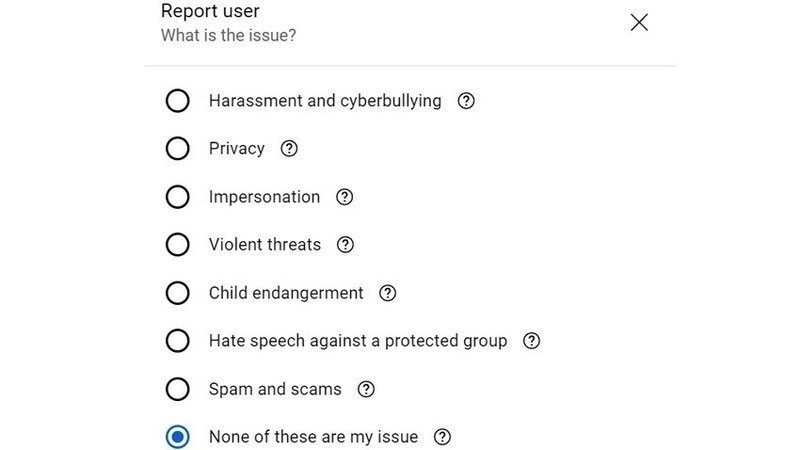
Task: Click question mark beside Violent threats
Action: 345,245
